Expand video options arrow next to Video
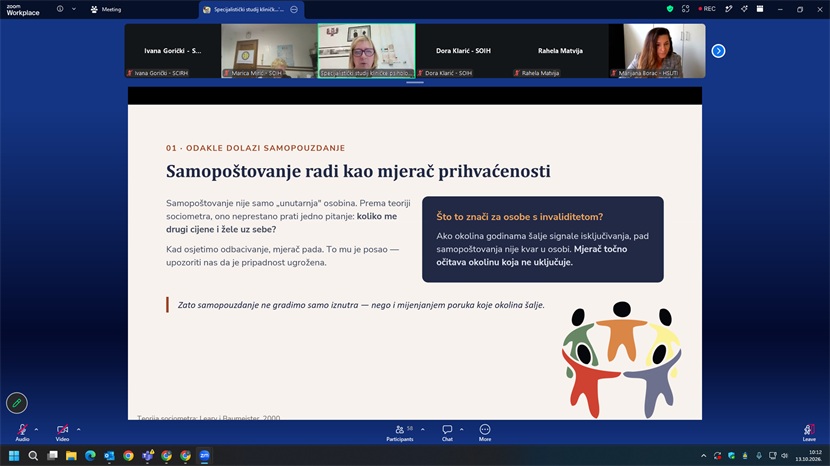 coord(78,429)
